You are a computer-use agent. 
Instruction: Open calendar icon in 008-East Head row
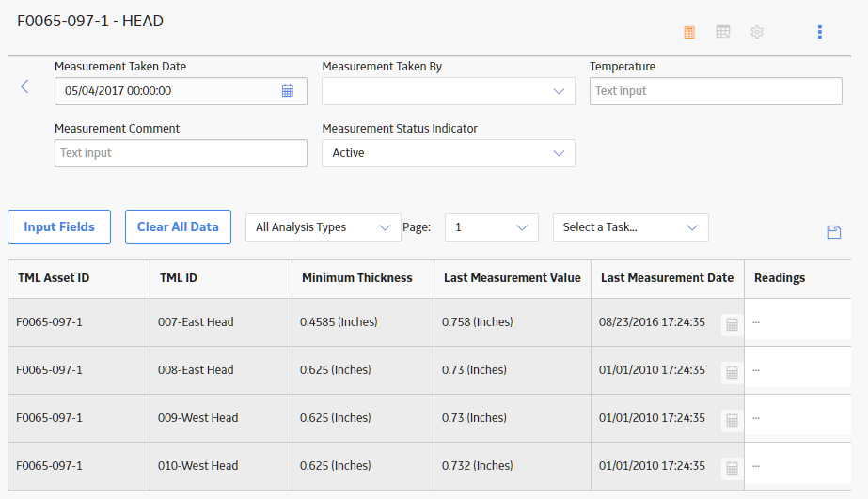(x=732, y=373)
